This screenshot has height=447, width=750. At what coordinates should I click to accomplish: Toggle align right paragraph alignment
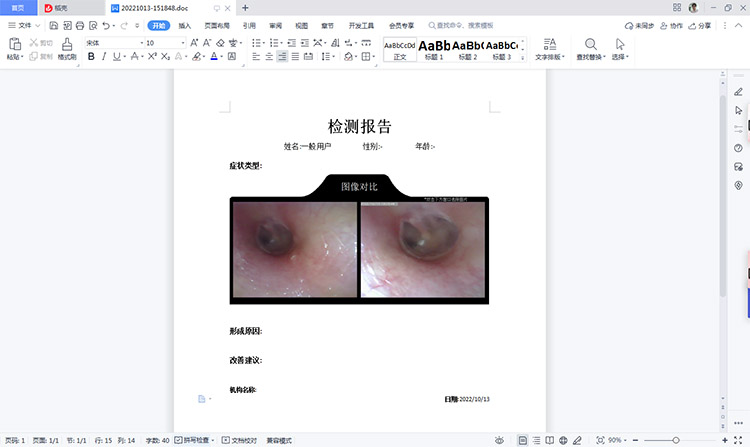[282, 56]
